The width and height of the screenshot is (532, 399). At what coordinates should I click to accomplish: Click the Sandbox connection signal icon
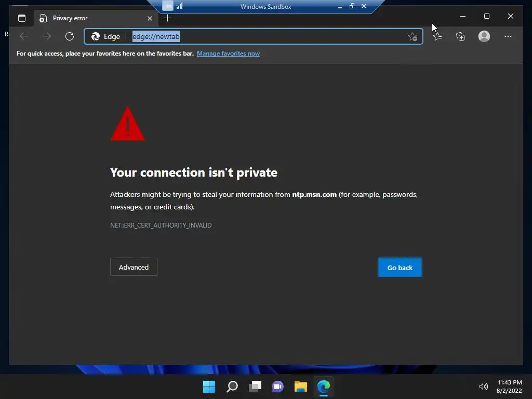point(179,6)
